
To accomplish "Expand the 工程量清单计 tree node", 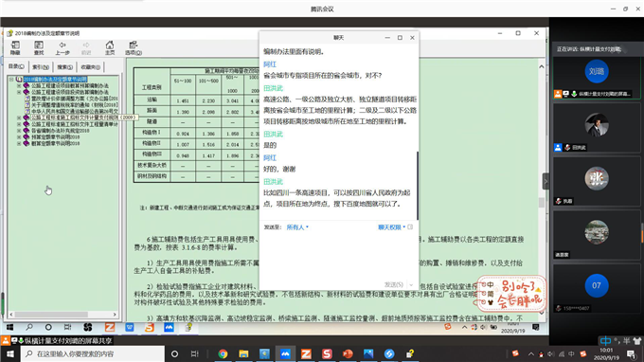I will pyautogui.click(x=19, y=124).
